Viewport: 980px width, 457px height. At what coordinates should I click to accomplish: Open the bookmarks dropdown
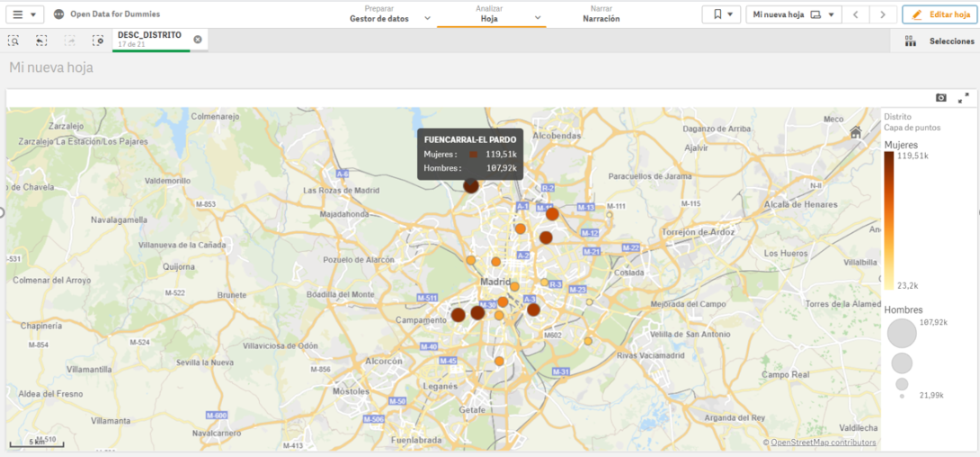tap(721, 14)
